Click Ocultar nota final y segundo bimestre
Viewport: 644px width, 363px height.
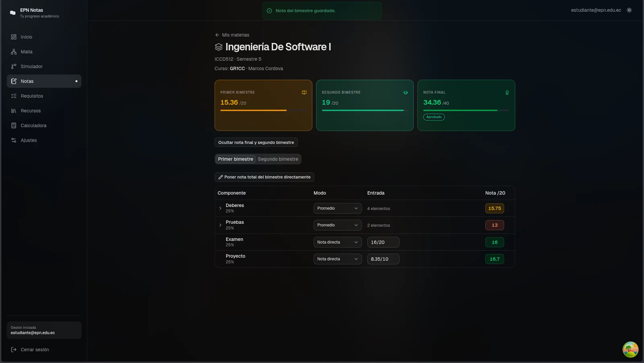coord(256,142)
